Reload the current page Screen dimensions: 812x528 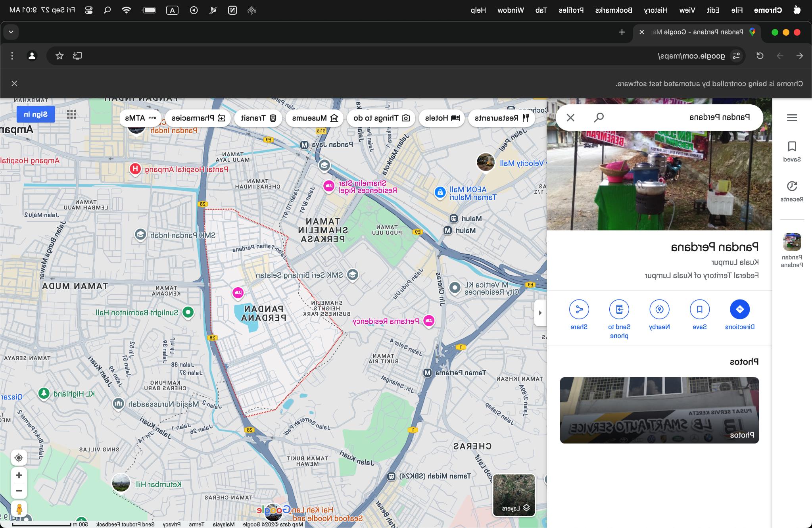(760, 56)
